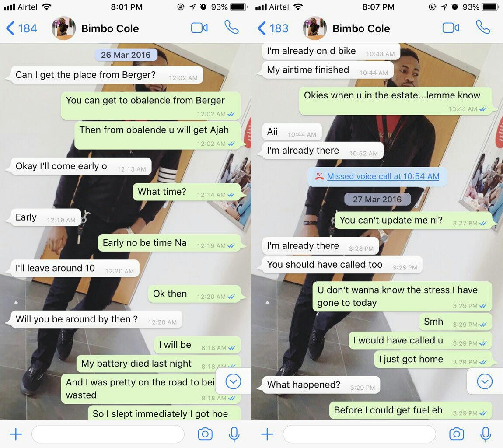The height and width of the screenshot is (448, 503).
Task: Start voice call in left chat
Action: click(231, 27)
